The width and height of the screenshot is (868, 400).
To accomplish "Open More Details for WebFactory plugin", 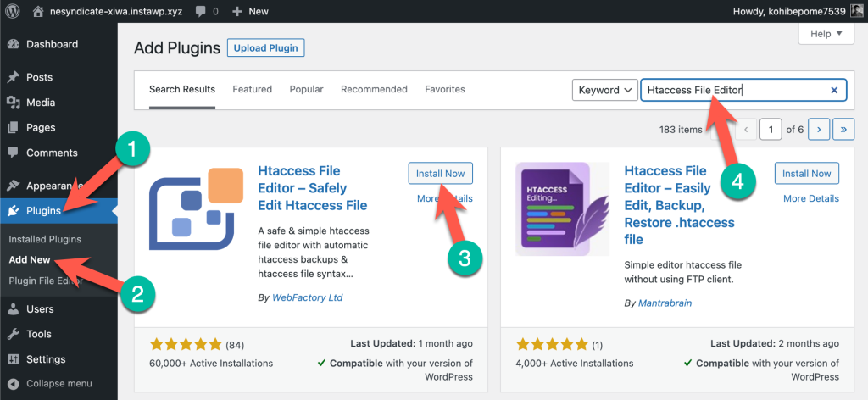I will point(445,198).
